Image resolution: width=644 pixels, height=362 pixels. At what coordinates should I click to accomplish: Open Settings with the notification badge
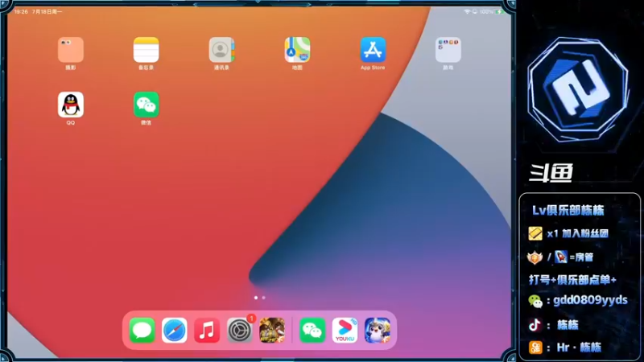239,330
